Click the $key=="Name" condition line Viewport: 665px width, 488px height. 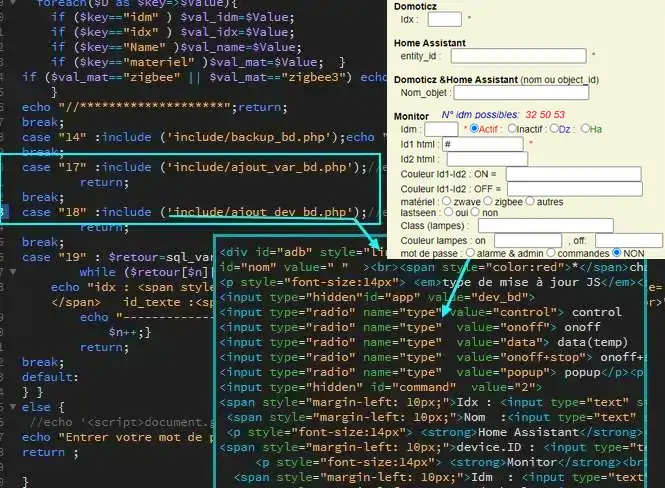[x=176, y=47]
